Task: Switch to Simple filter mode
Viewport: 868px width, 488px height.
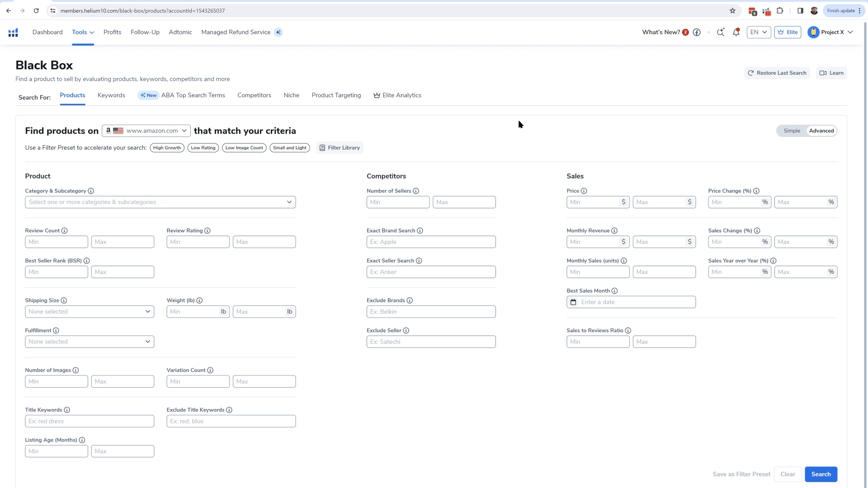Action: 792,131
